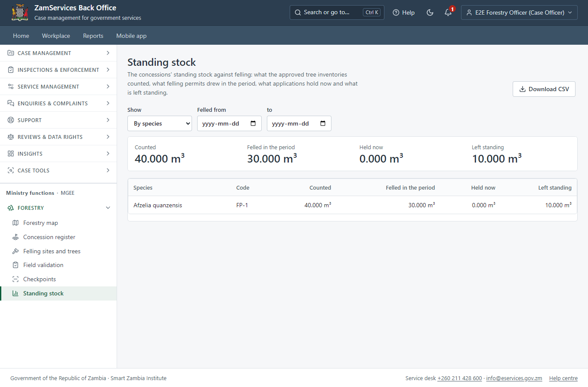
Task: Expand the Case Management section
Action: pyautogui.click(x=59, y=53)
